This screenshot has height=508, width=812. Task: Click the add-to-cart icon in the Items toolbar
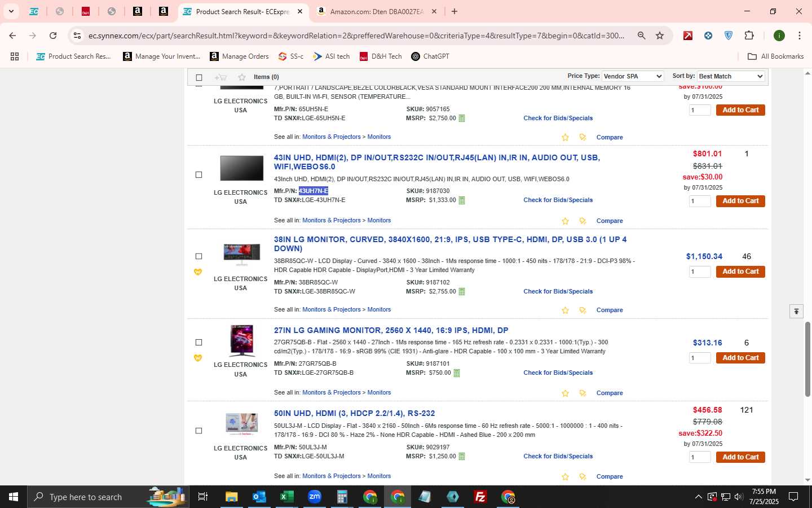220,77
